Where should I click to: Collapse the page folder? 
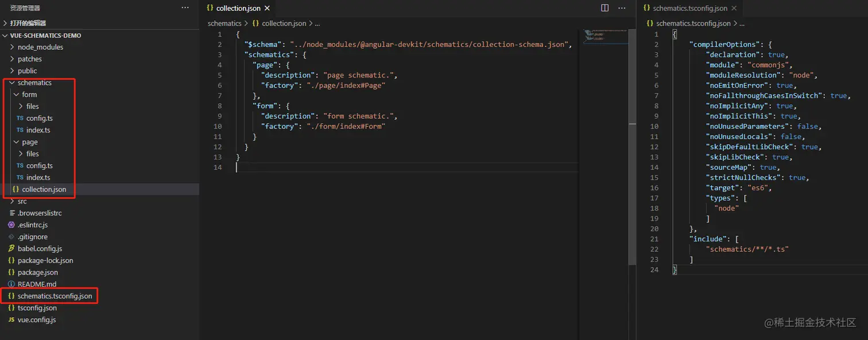click(x=30, y=142)
